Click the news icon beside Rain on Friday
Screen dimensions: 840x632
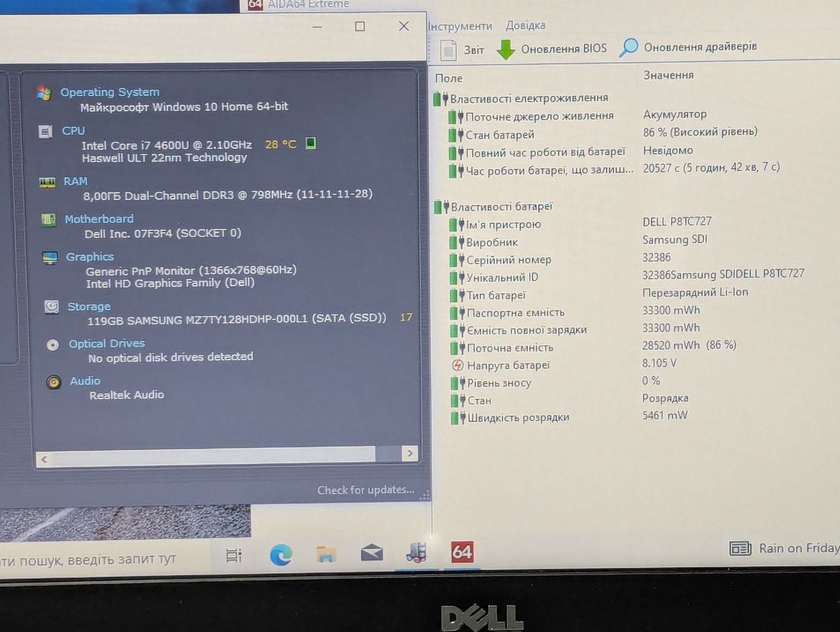coord(740,548)
